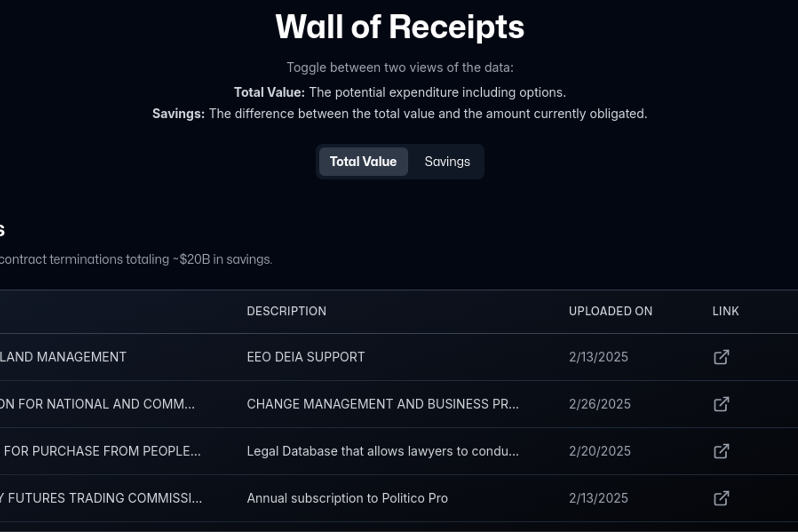Image resolution: width=798 pixels, height=532 pixels.
Task: Click the LINK column header
Action: pyautogui.click(x=725, y=311)
